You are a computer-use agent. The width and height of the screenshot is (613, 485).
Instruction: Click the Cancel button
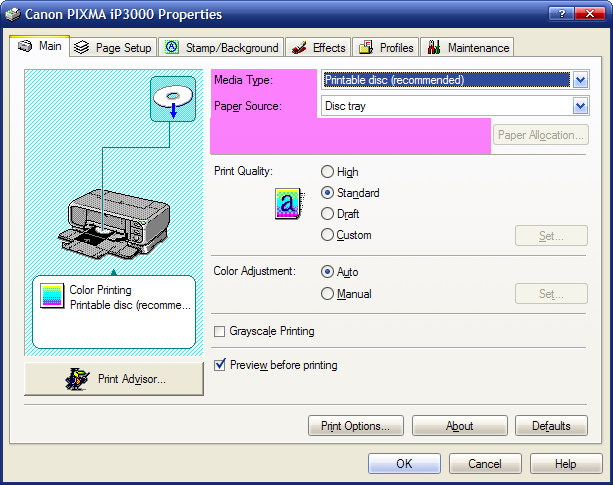click(x=485, y=464)
